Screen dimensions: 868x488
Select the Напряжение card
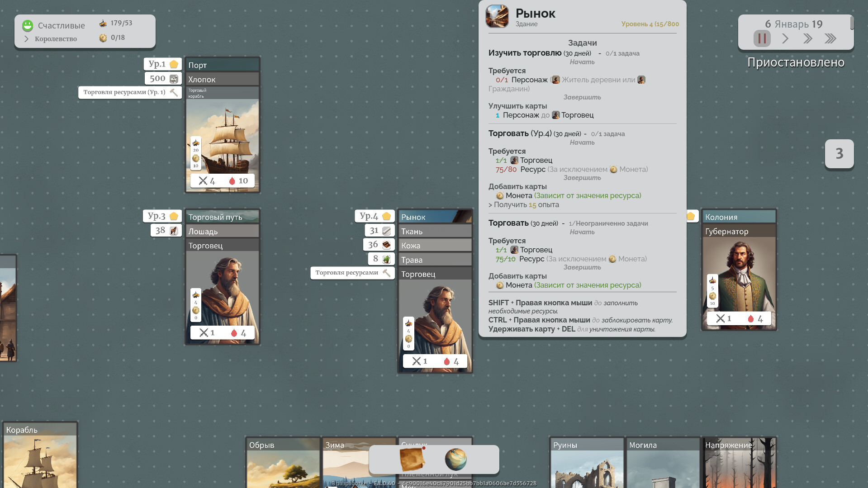(x=739, y=462)
